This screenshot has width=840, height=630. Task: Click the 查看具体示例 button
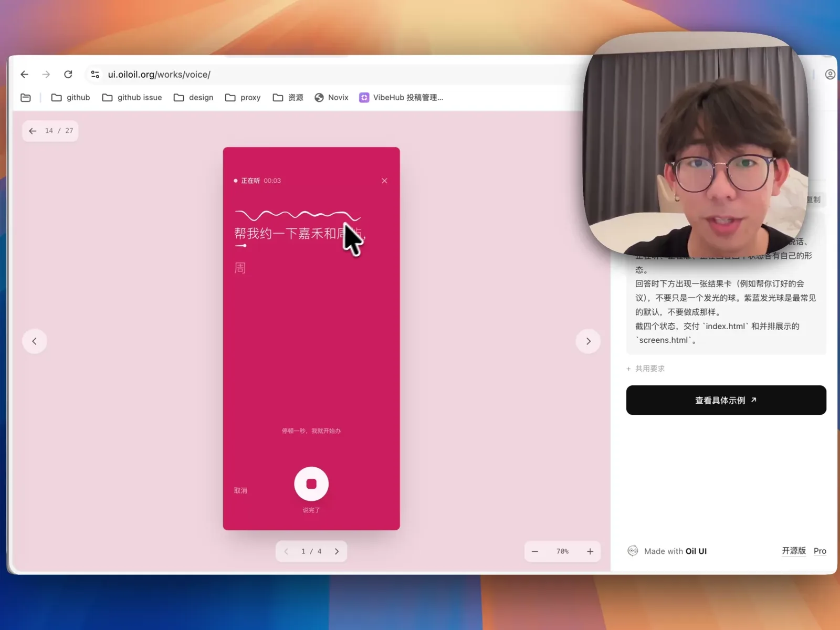tap(726, 400)
